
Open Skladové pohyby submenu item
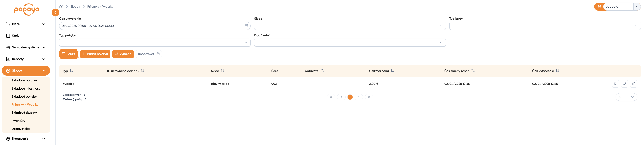pos(24,96)
